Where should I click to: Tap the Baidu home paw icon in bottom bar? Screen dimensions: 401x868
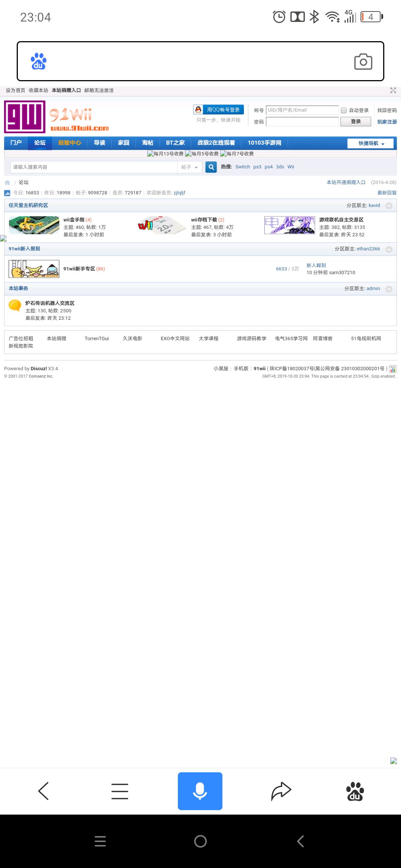[355, 791]
